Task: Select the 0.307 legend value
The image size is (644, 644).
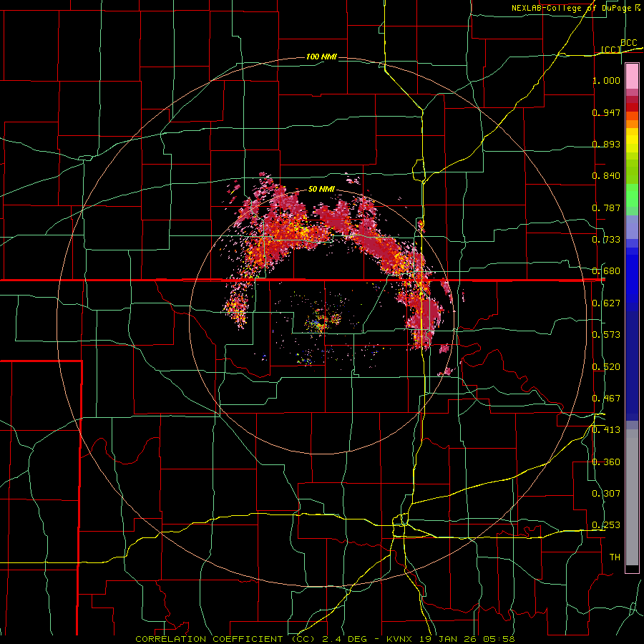Action: (x=606, y=494)
